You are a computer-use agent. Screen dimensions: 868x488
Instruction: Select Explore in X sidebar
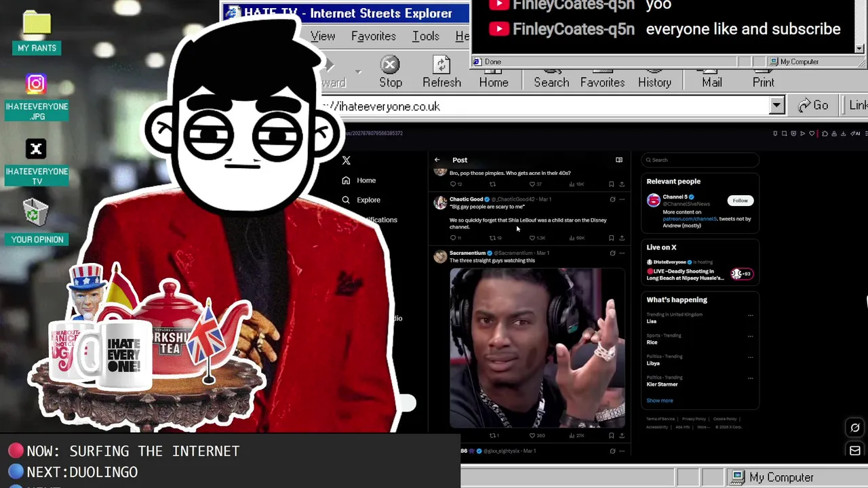[x=361, y=200]
